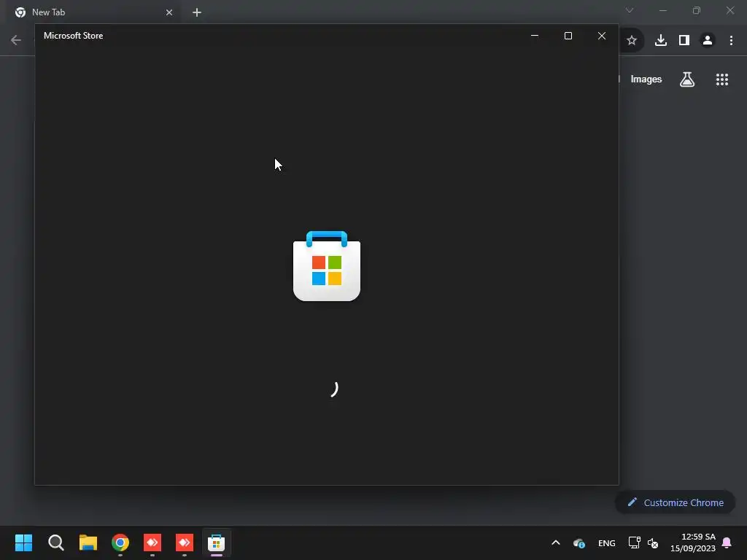Open the Images link in Chrome
The height and width of the screenshot is (560, 747).
pos(646,79)
